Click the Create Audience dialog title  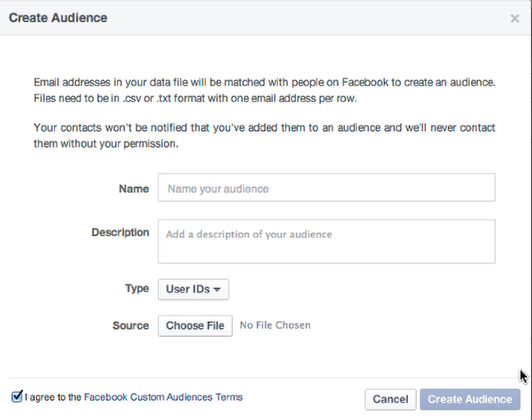click(x=58, y=18)
